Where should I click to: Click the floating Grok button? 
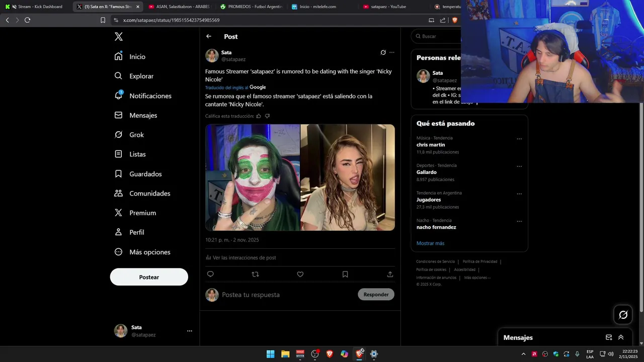click(x=623, y=315)
